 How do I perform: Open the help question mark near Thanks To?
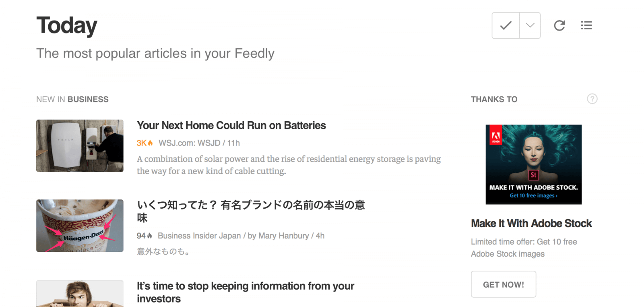pyautogui.click(x=592, y=99)
